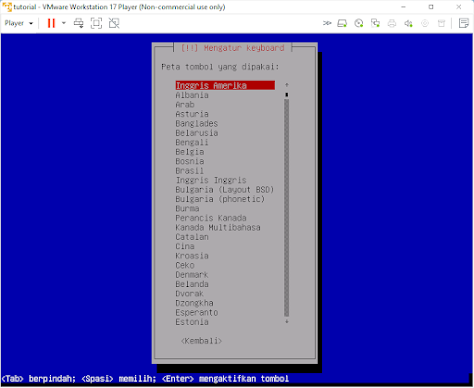
Task: Click the network adapter icon
Action: click(x=375, y=23)
